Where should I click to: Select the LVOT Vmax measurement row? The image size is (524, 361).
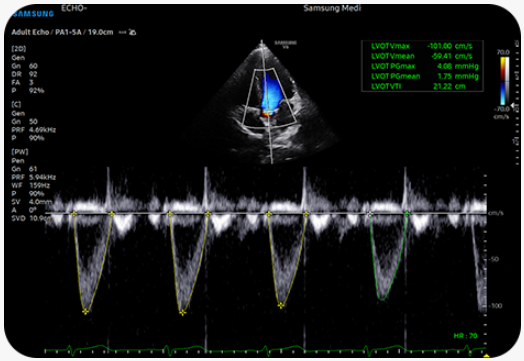422,46
